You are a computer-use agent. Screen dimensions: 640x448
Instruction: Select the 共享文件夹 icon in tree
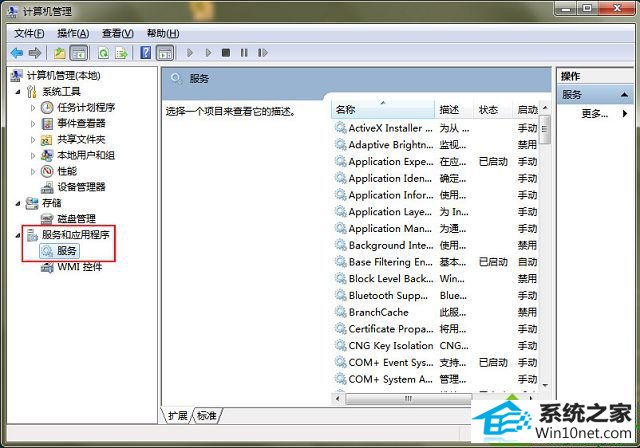(x=47, y=140)
